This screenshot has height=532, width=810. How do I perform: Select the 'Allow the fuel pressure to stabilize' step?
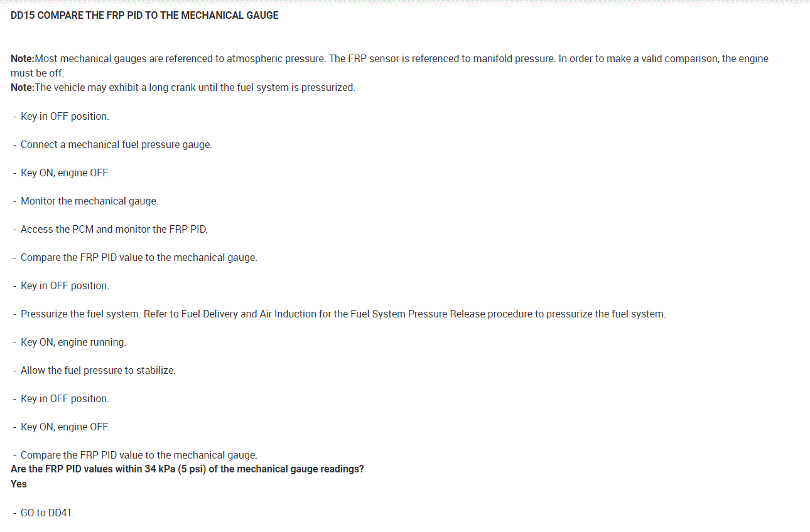pyautogui.click(x=98, y=370)
